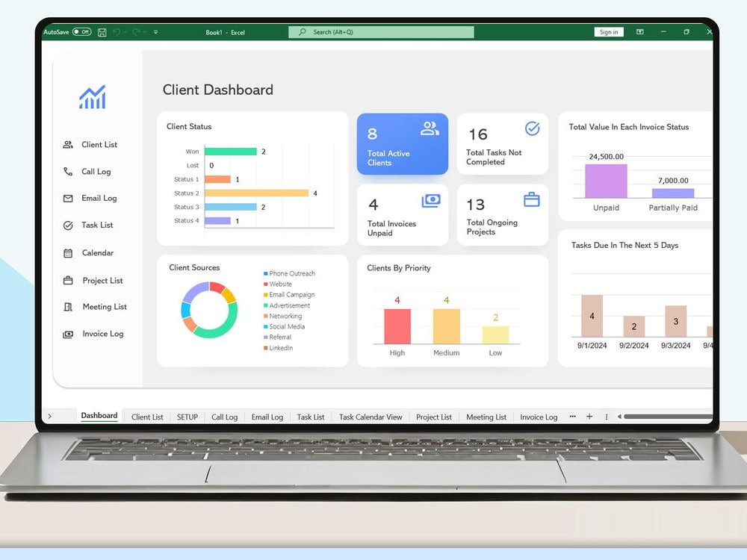Image resolution: width=747 pixels, height=560 pixels.
Task: Click people icon on Total Active Clients card
Action: (430, 128)
